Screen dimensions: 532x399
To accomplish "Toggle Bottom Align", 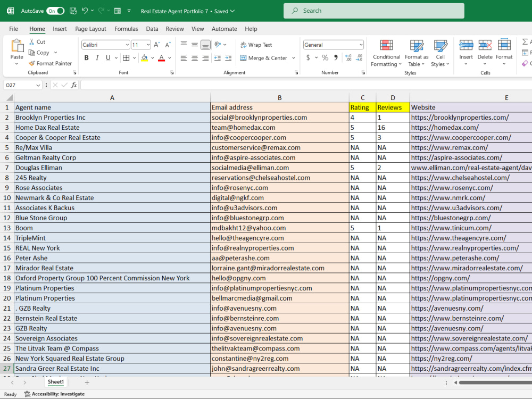I will 205,45.
